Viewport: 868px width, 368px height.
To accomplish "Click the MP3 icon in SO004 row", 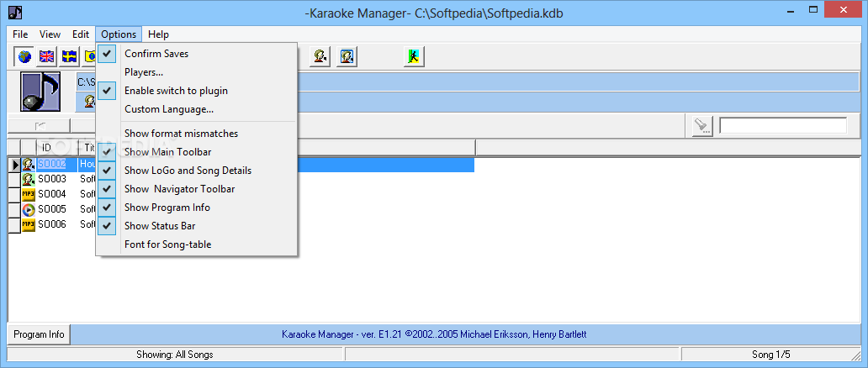I will coord(29,194).
